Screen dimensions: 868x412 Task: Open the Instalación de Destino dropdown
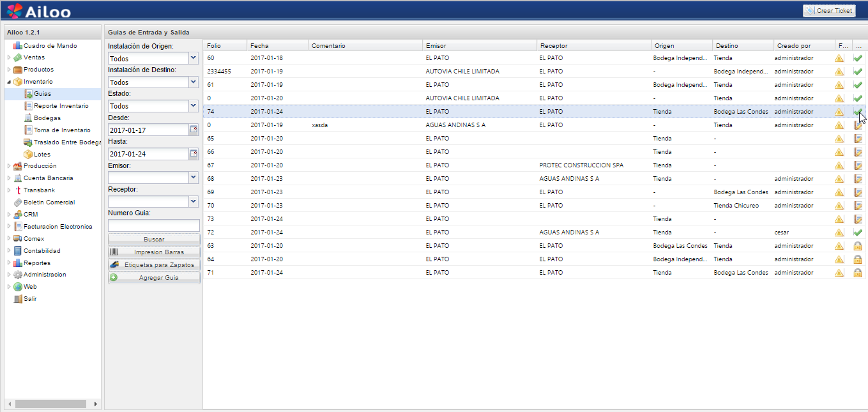tap(194, 82)
